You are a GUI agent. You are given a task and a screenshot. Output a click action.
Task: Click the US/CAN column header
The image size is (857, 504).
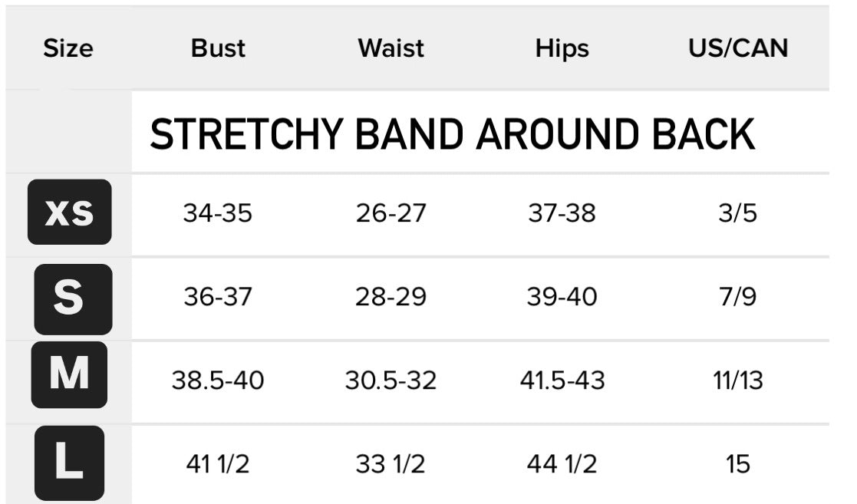tap(737, 48)
